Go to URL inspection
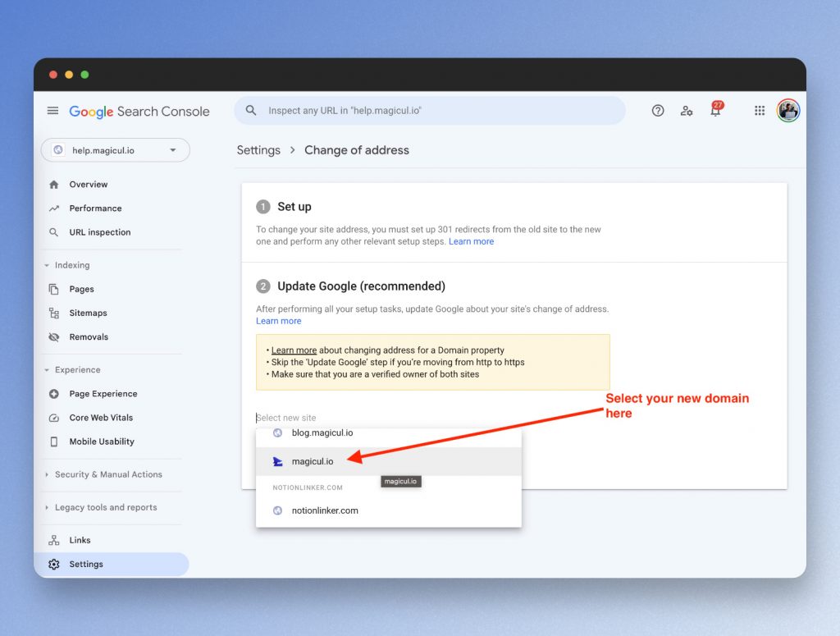840x636 pixels. [99, 232]
